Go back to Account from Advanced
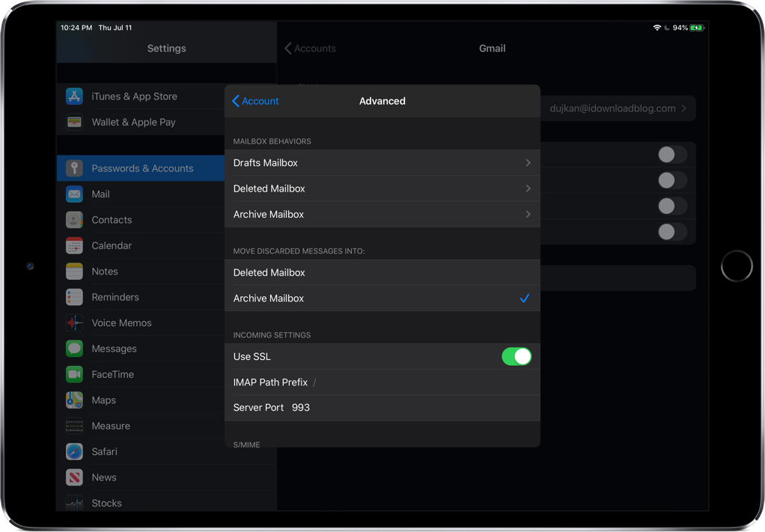Image resolution: width=765 pixels, height=532 pixels. (255, 101)
